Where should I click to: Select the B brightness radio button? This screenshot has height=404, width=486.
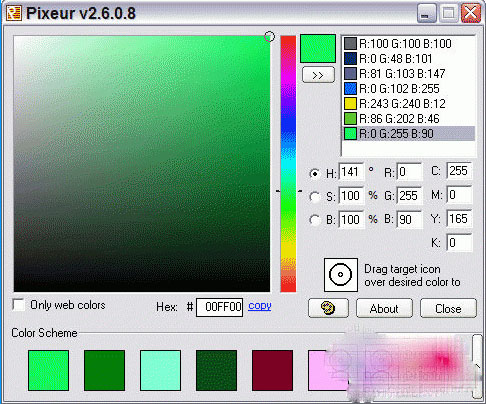[x=314, y=220]
